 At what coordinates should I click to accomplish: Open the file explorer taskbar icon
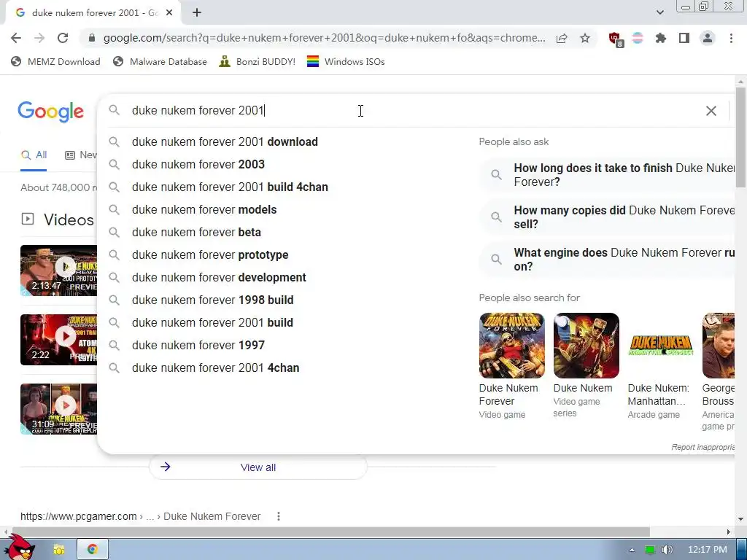point(58,550)
